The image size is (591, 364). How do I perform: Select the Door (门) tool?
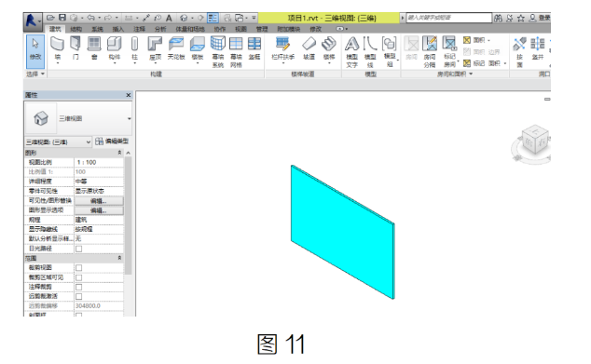pyautogui.click(x=76, y=48)
